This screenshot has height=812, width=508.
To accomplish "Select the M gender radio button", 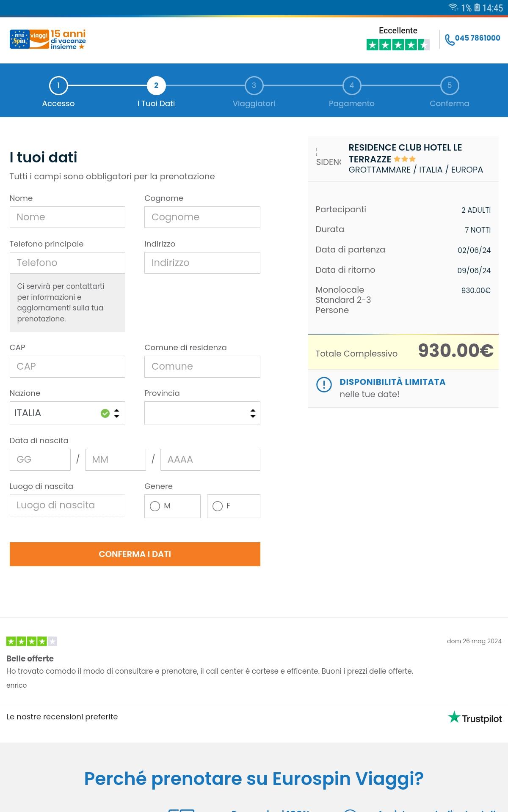I will (155, 506).
